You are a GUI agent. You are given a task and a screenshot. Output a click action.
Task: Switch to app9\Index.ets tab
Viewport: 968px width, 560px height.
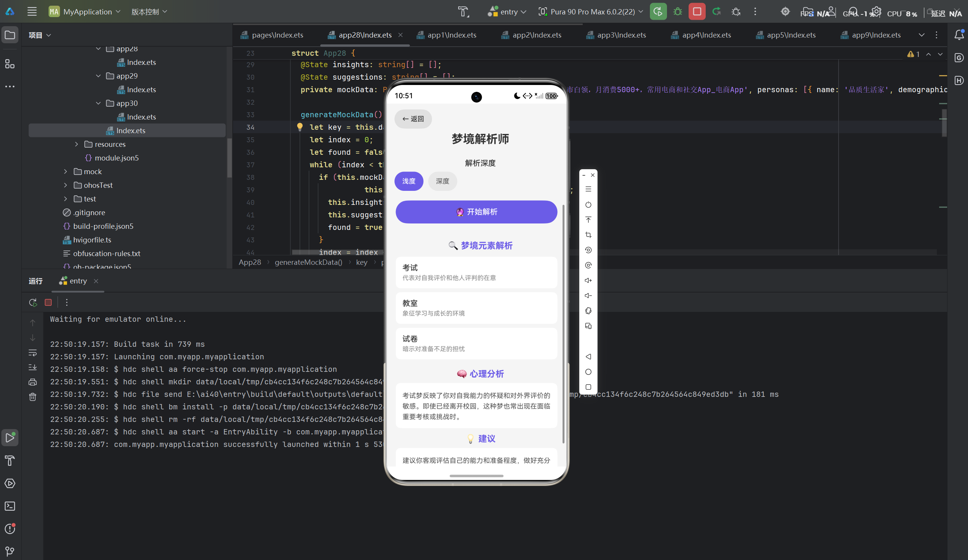coord(871,35)
